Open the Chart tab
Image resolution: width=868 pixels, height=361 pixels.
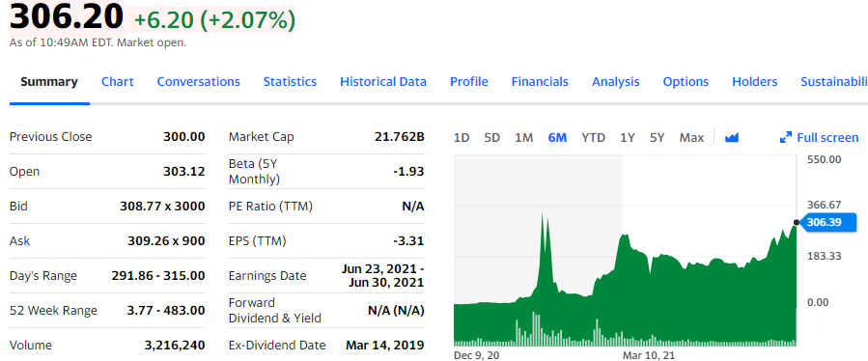[118, 82]
